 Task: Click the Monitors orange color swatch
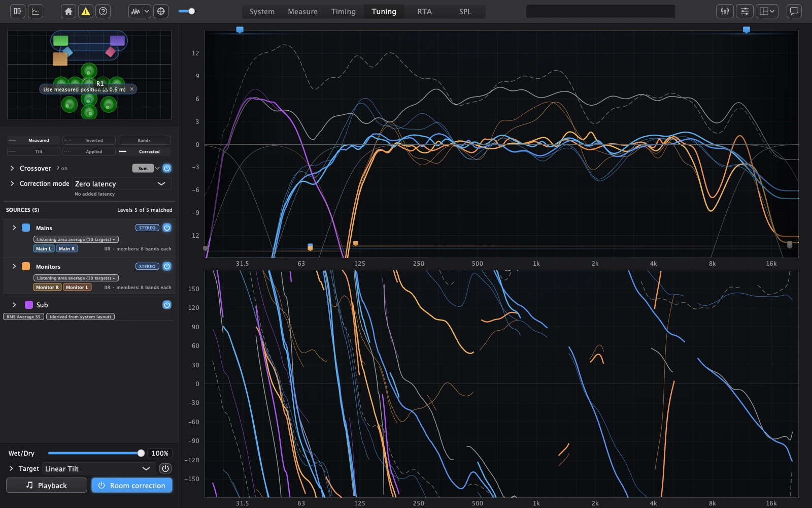coord(26,266)
